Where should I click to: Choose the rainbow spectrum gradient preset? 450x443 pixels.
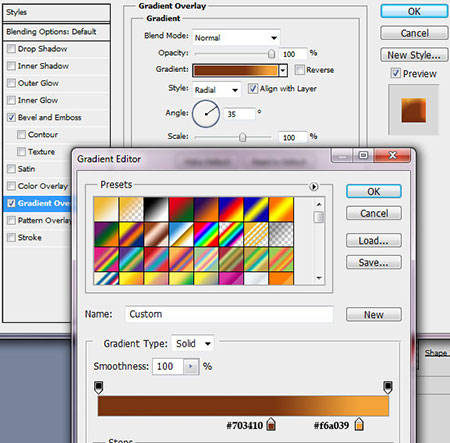click(206, 234)
